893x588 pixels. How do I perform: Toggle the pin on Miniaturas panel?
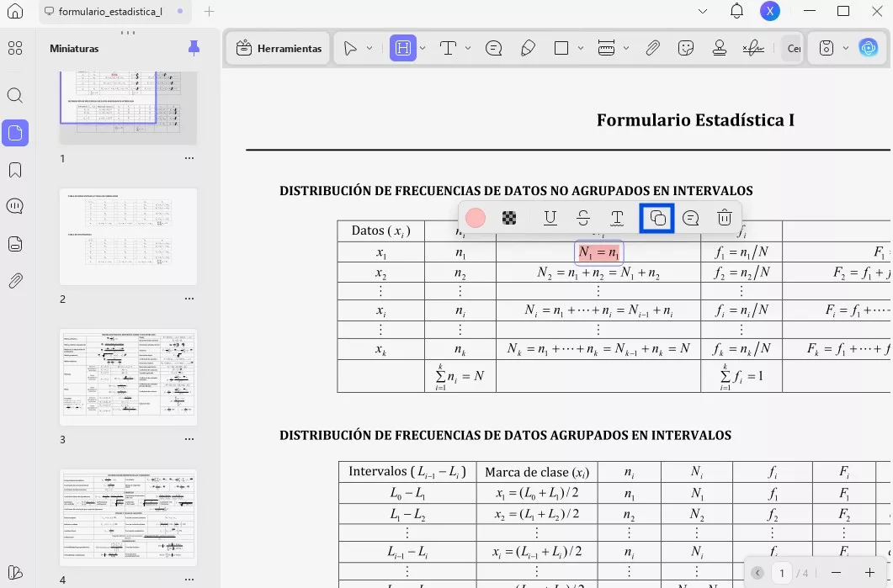(194, 49)
